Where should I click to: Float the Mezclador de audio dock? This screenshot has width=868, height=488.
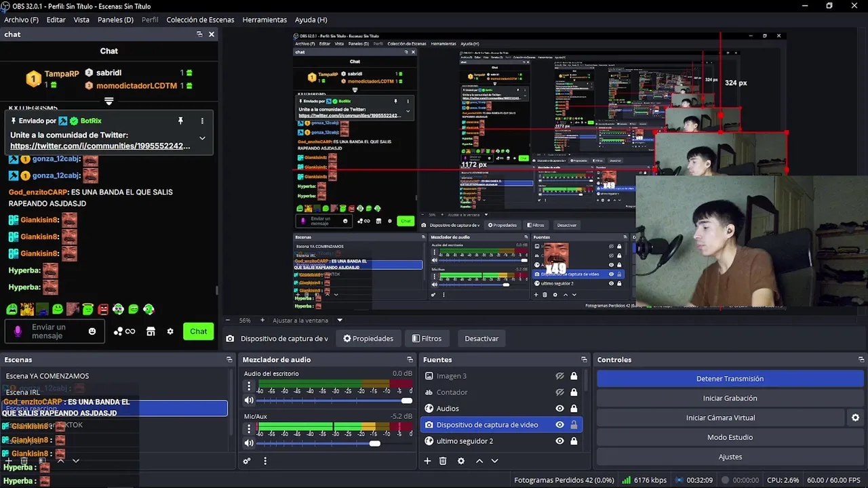(x=410, y=360)
